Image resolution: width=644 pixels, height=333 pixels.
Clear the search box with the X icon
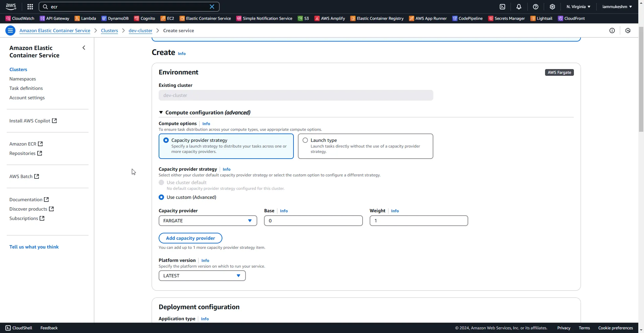click(x=212, y=7)
